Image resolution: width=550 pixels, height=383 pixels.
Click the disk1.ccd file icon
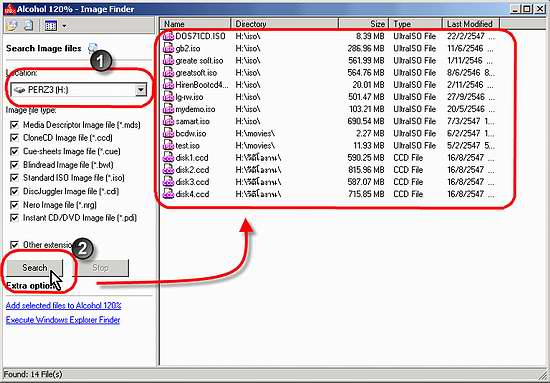click(168, 157)
